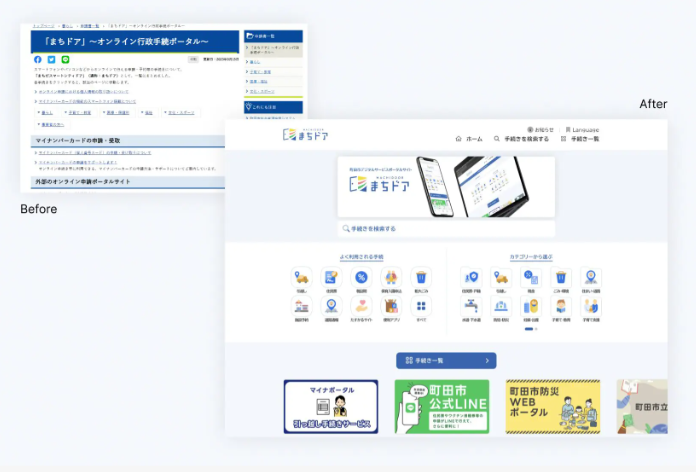Click the LINE share icon
This screenshot has height=472, width=696.
click(x=64, y=60)
